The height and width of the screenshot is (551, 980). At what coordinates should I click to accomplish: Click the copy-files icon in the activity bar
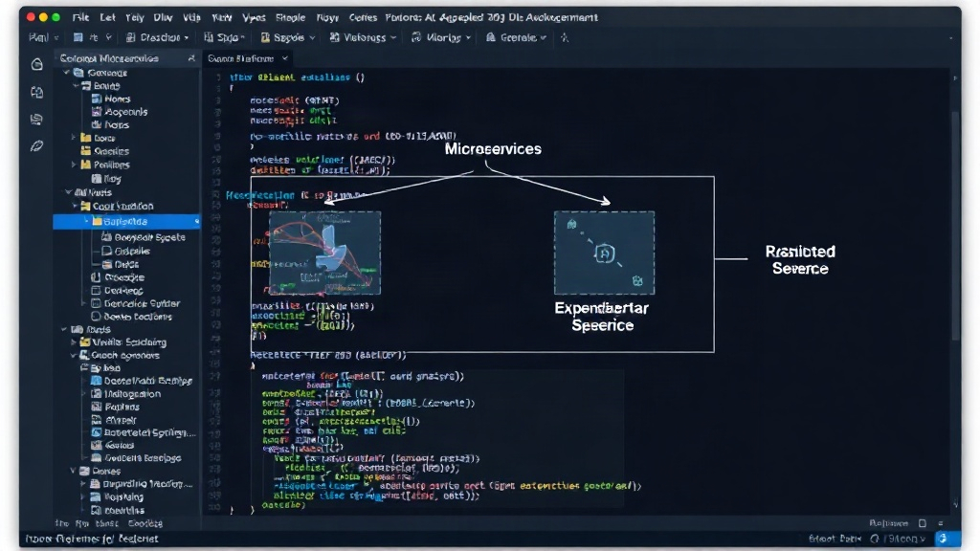point(37,92)
